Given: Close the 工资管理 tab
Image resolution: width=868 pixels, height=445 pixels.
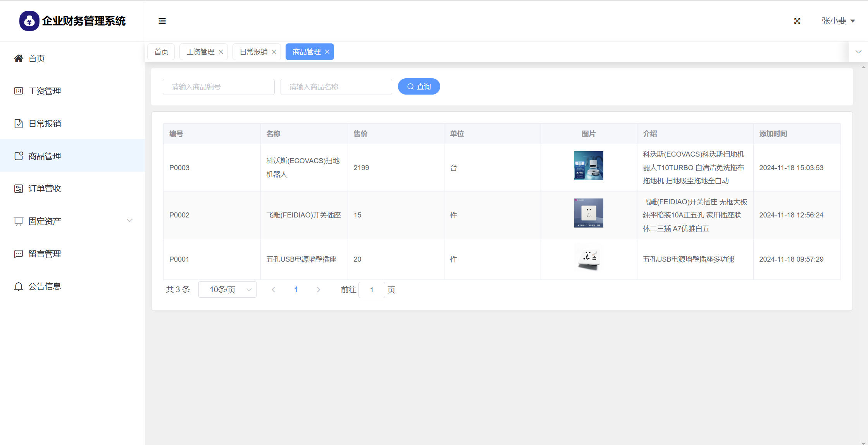Looking at the screenshot, I should pos(221,52).
